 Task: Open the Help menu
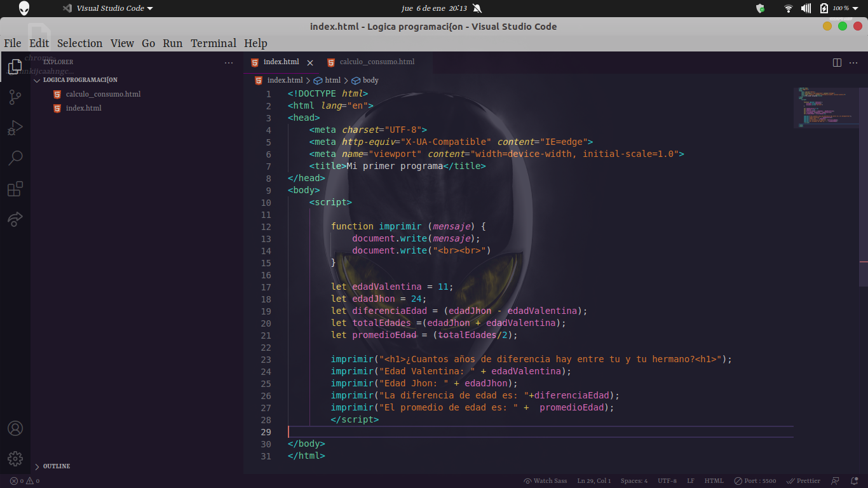click(255, 43)
